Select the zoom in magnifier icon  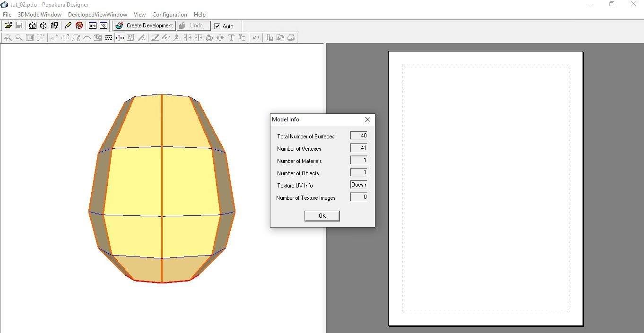click(8, 38)
